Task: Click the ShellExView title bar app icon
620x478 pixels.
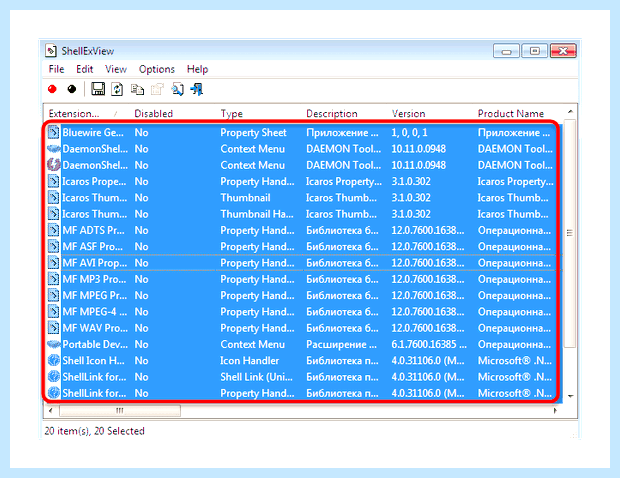Action: 51,51
